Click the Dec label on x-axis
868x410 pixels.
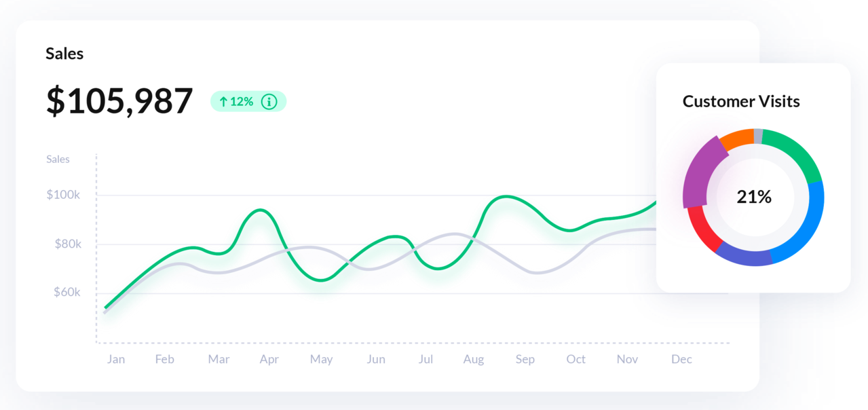click(681, 359)
